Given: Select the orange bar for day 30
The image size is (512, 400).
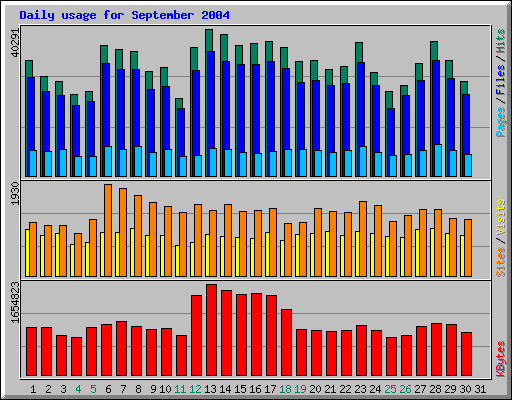Looking at the screenshot, I should click(x=468, y=248).
